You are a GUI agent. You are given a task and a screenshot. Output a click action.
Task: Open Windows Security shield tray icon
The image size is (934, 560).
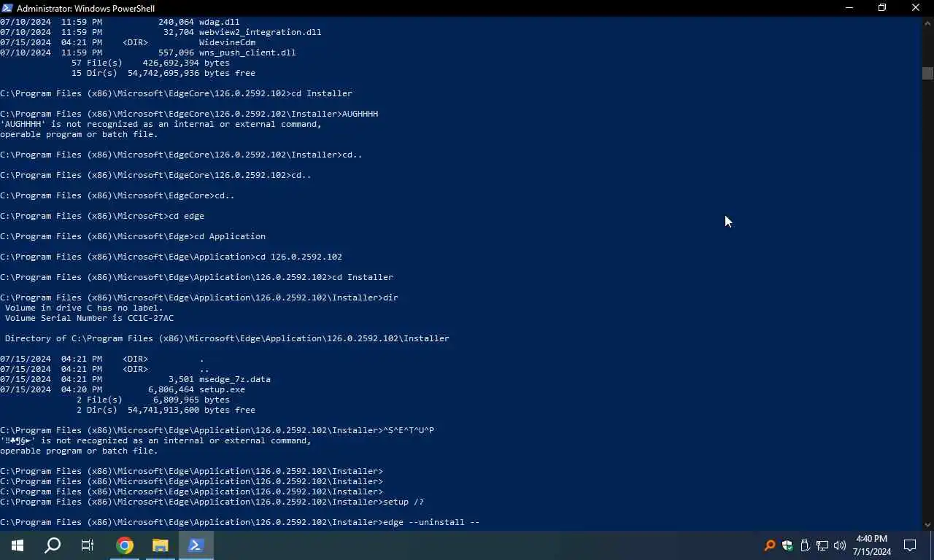tap(787, 545)
